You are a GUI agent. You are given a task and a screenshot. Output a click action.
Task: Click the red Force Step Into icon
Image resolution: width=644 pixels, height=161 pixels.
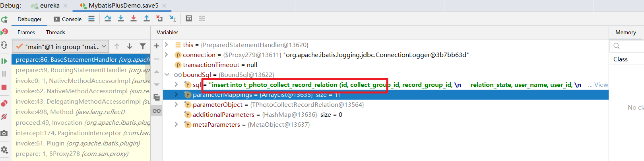(x=134, y=18)
